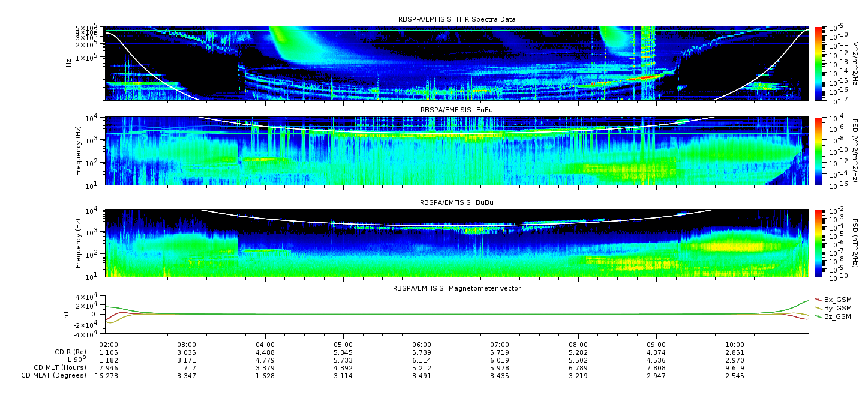Select the RBSPA/EMFISIS BuBu panel title
Screen dimensions: 868x395
point(456,204)
